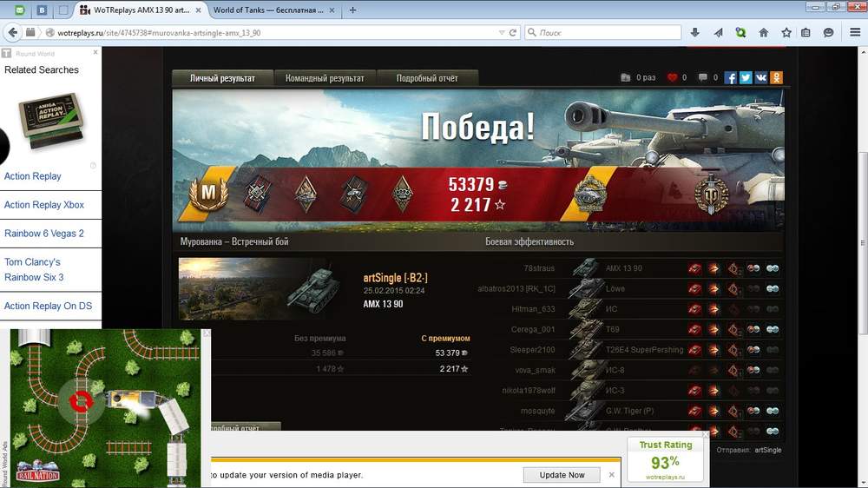This screenshot has height=488, width=868.
Task: Go to the browser home page icon
Action: pos(763,33)
